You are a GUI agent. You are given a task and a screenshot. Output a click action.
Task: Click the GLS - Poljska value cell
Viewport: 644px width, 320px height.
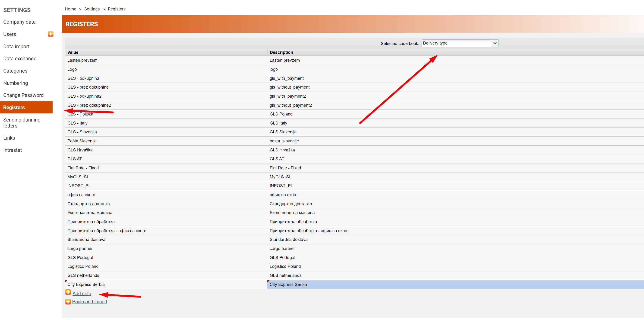coord(80,114)
